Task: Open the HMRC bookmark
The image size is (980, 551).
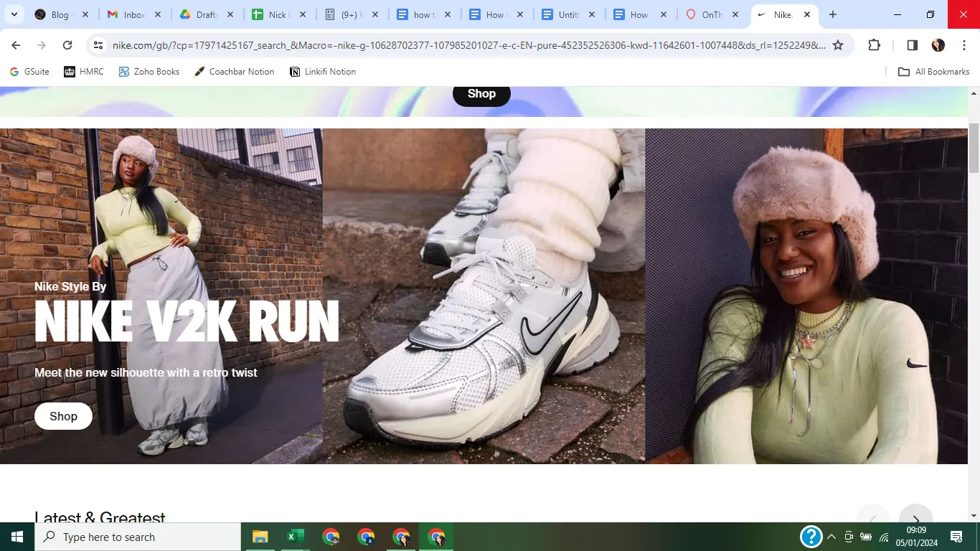Action: [x=84, y=72]
